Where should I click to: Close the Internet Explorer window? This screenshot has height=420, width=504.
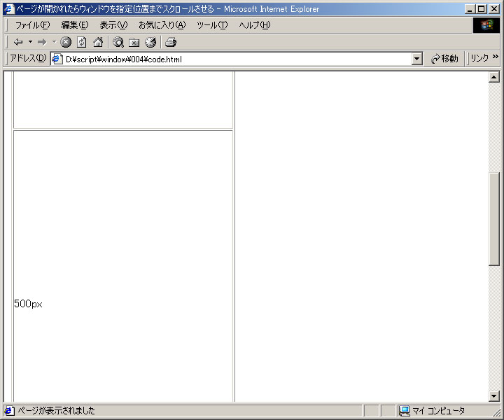[x=494, y=9]
